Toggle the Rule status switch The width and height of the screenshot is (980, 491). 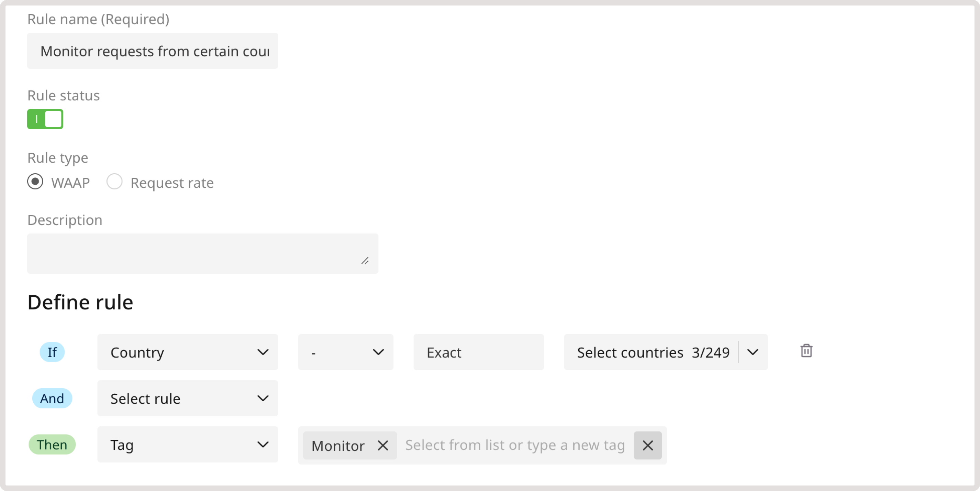coord(45,119)
